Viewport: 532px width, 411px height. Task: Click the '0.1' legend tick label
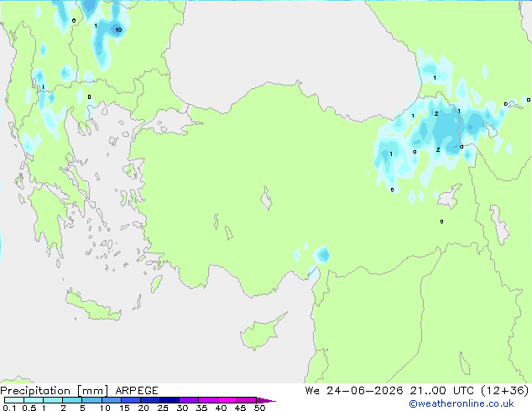tap(9, 408)
